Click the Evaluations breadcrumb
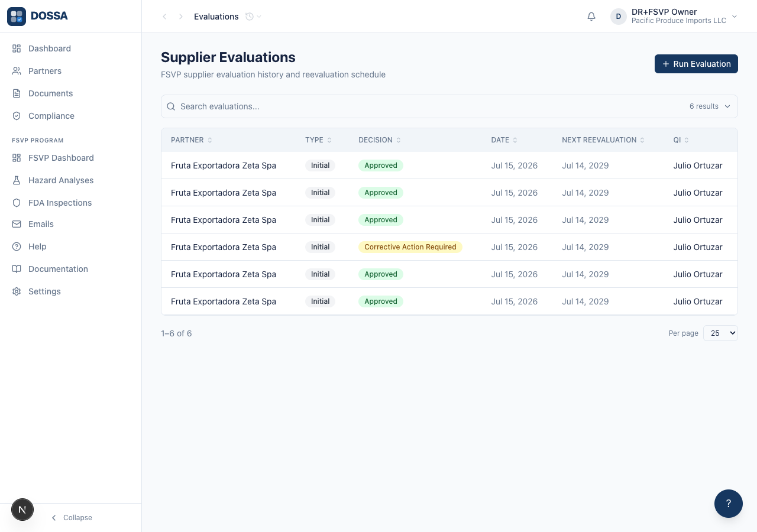This screenshot has width=757, height=532. pyautogui.click(x=216, y=17)
